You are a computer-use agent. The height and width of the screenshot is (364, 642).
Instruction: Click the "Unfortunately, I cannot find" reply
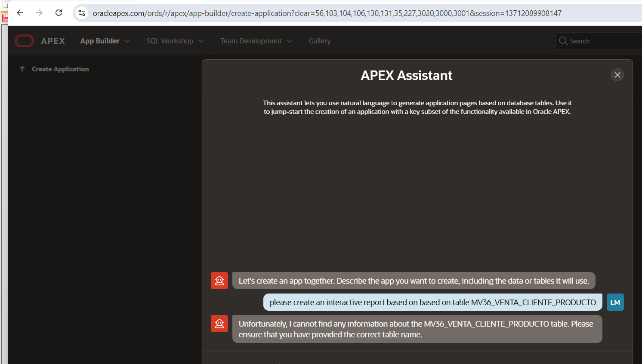pyautogui.click(x=417, y=329)
